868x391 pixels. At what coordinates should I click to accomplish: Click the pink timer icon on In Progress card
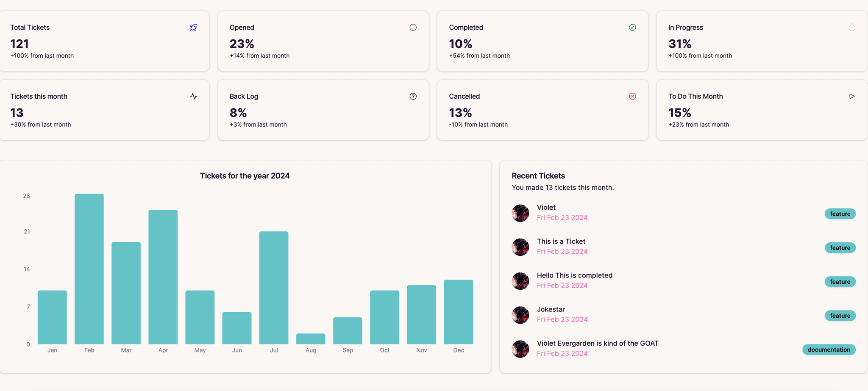click(x=852, y=28)
